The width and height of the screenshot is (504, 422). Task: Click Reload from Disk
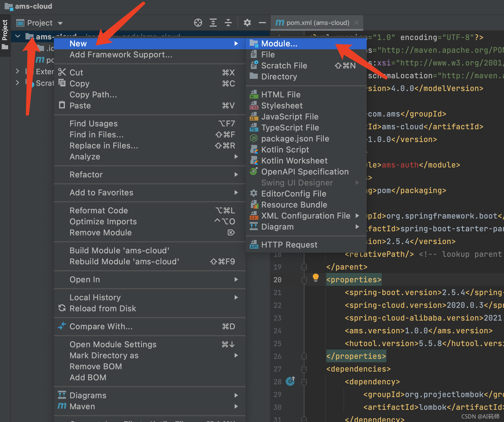pyautogui.click(x=150, y=308)
